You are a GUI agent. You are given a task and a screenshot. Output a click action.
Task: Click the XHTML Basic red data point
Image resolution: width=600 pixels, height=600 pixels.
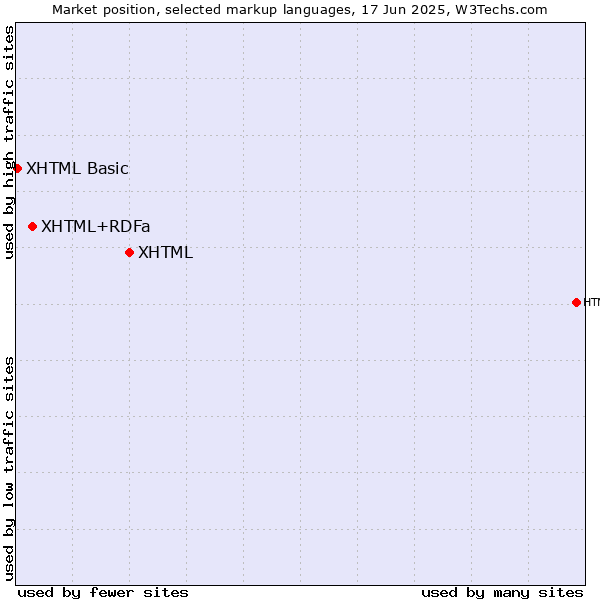tap(17, 168)
